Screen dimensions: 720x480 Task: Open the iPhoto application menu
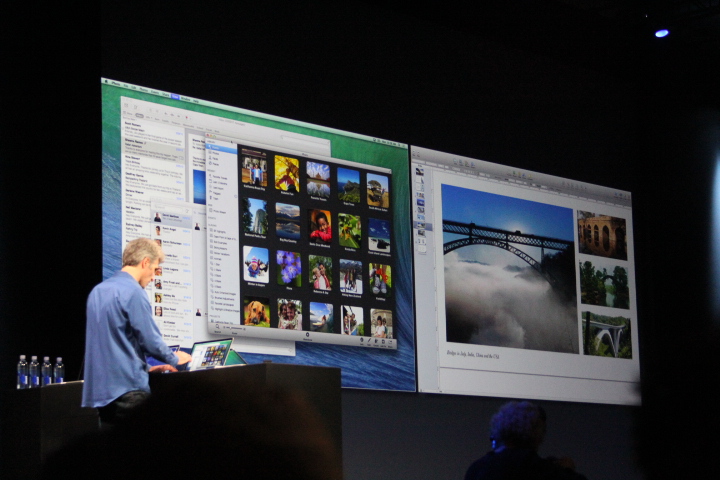116,84
